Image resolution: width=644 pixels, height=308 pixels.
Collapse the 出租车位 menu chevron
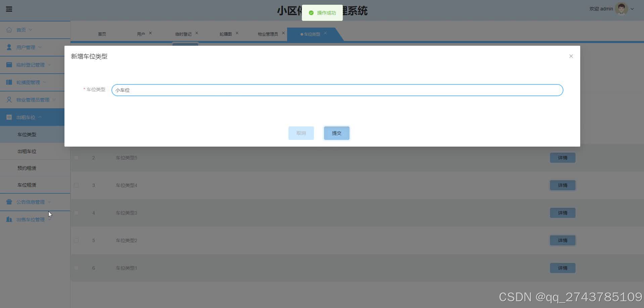coord(40,117)
